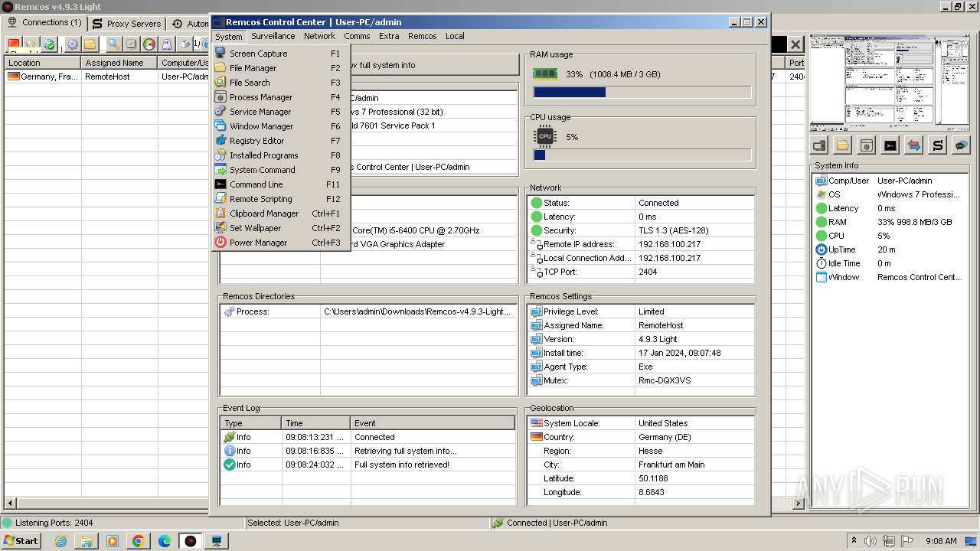Screen dimensions: 980x551
Task: Click the white box builder toolbar icon
Action: [185, 44]
